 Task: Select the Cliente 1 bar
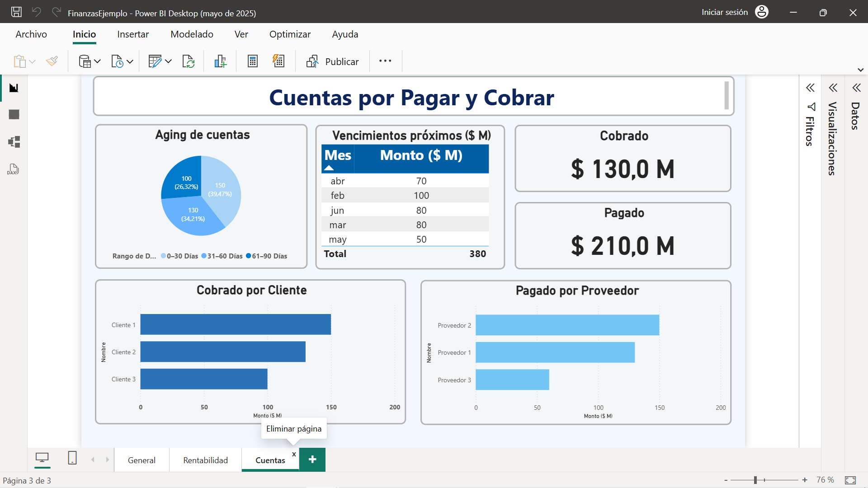pyautogui.click(x=236, y=324)
